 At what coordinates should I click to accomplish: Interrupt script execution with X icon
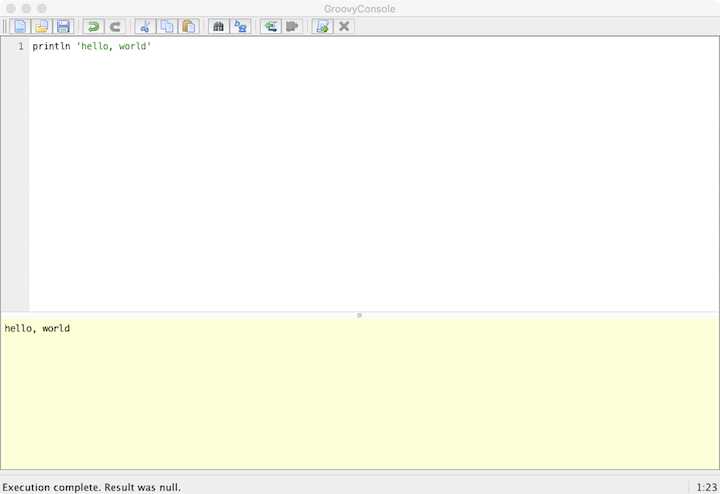tap(344, 26)
